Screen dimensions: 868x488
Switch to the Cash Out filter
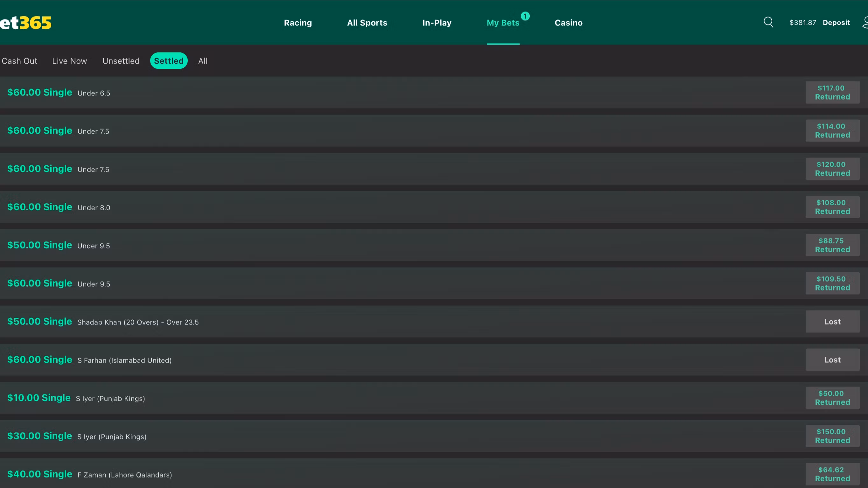[19, 61]
